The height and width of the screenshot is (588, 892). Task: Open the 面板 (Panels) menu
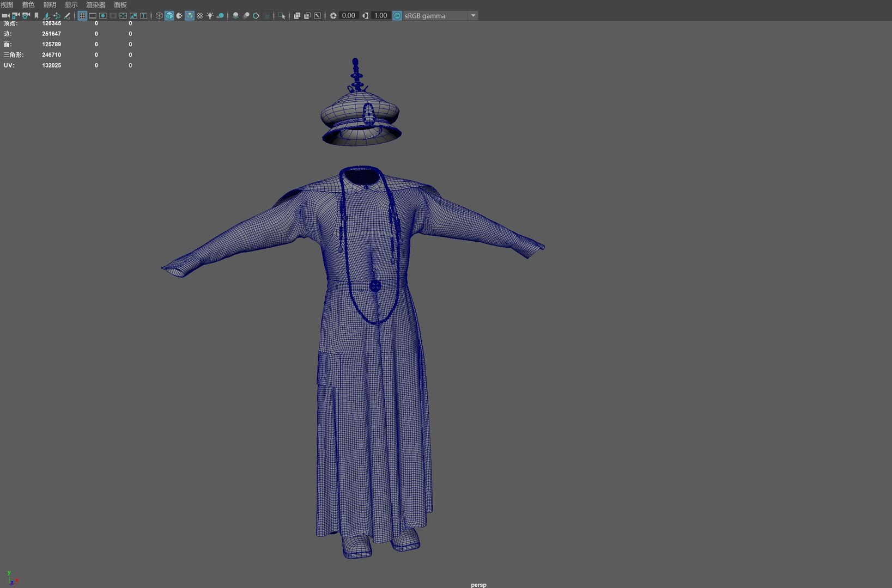[120, 4]
